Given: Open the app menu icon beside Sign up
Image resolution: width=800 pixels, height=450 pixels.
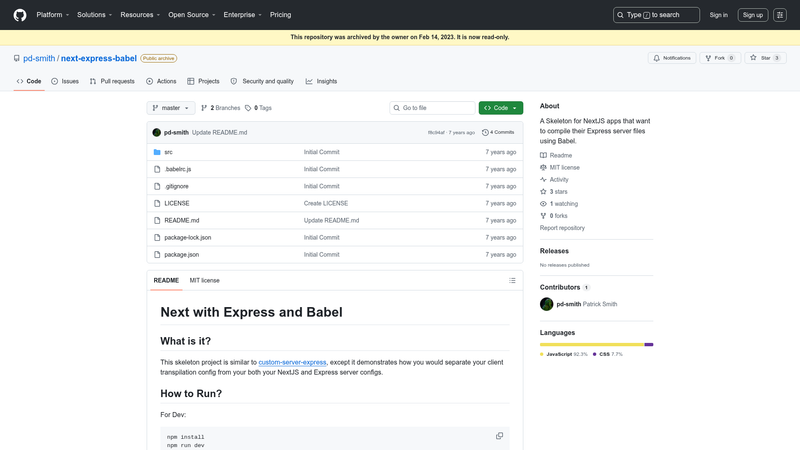Looking at the screenshot, I should tap(780, 15).
